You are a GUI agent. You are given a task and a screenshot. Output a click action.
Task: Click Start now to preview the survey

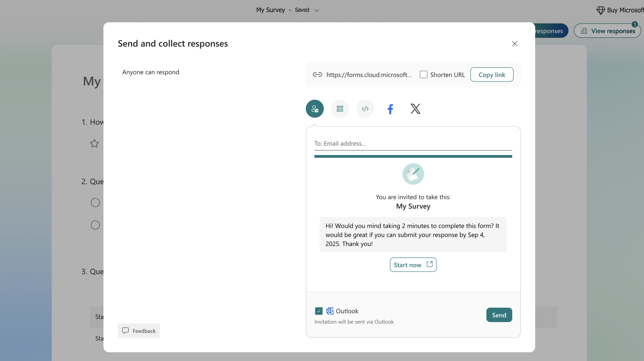tap(413, 265)
